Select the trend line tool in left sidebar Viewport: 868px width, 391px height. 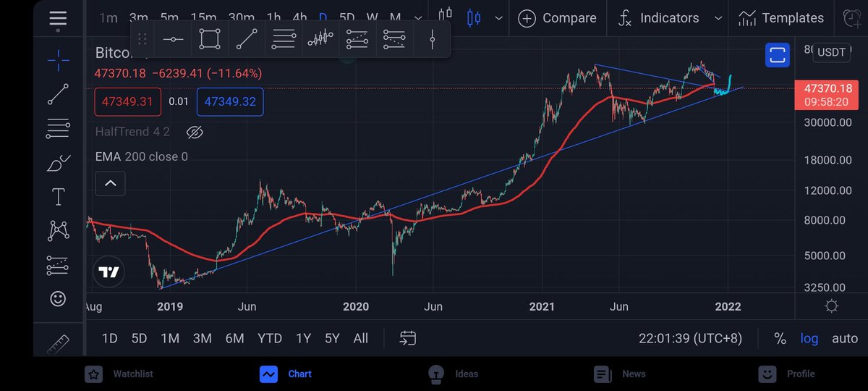pos(58,95)
